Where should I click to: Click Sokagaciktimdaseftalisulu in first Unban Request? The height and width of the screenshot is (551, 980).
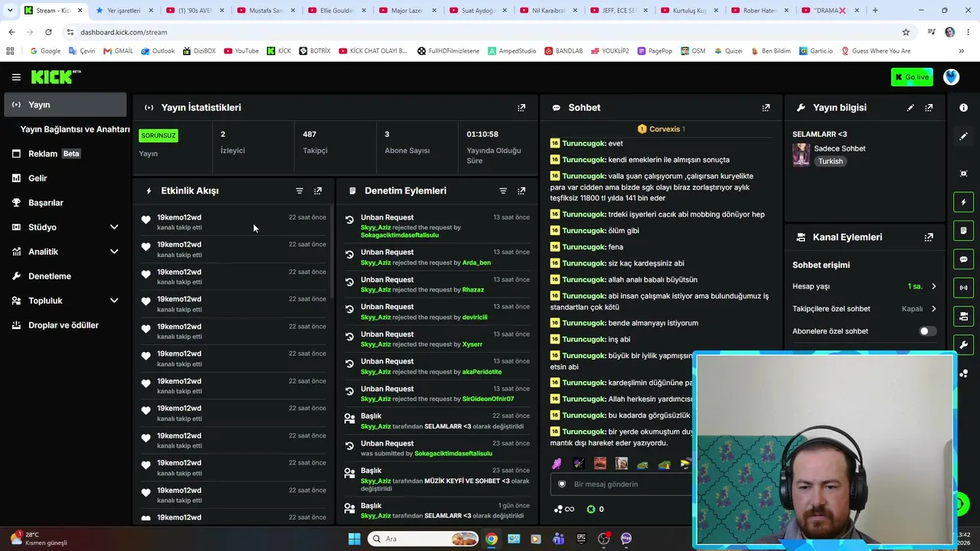[x=400, y=236]
